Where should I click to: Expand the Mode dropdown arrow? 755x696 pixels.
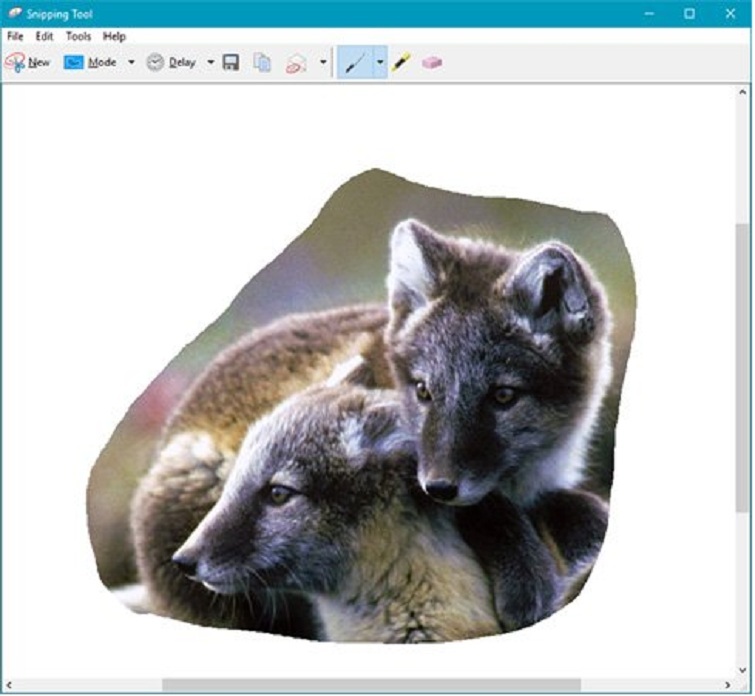tap(131, 62)
